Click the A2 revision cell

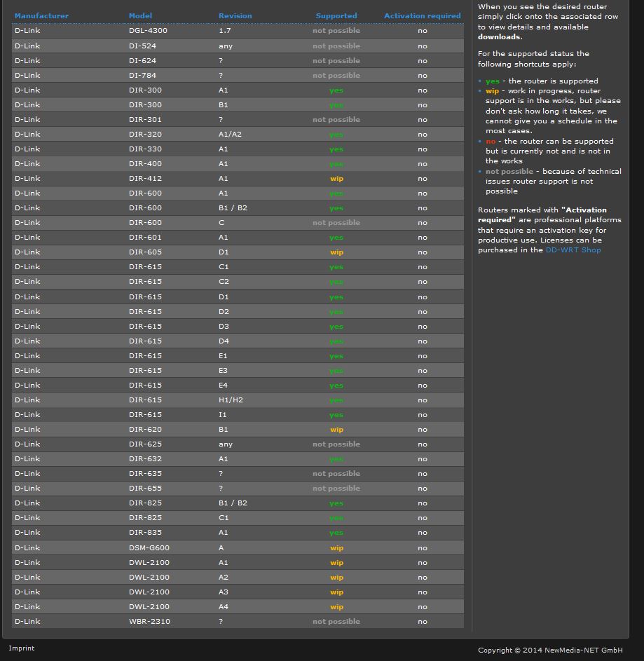(224, 578)
